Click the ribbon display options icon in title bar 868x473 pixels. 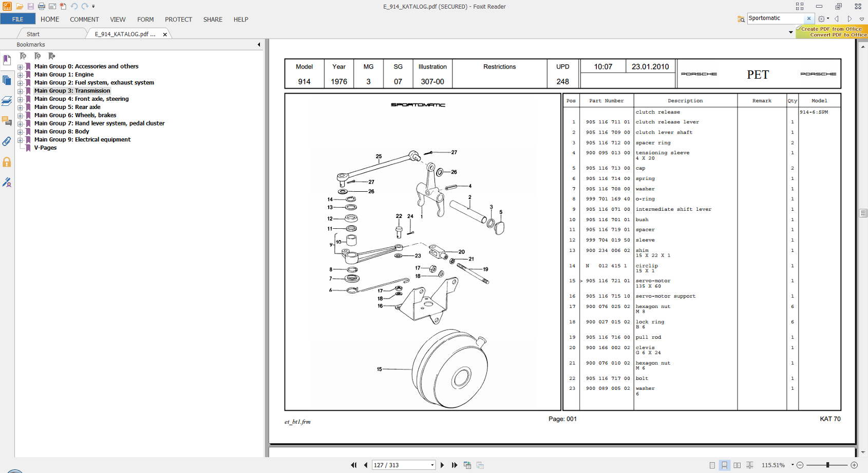[800, 7]
